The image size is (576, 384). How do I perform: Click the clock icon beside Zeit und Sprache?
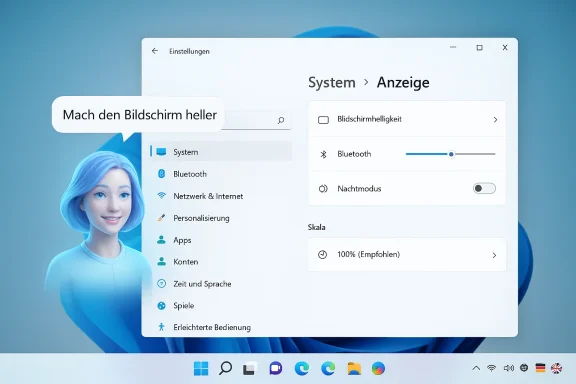tap(161, 283)
